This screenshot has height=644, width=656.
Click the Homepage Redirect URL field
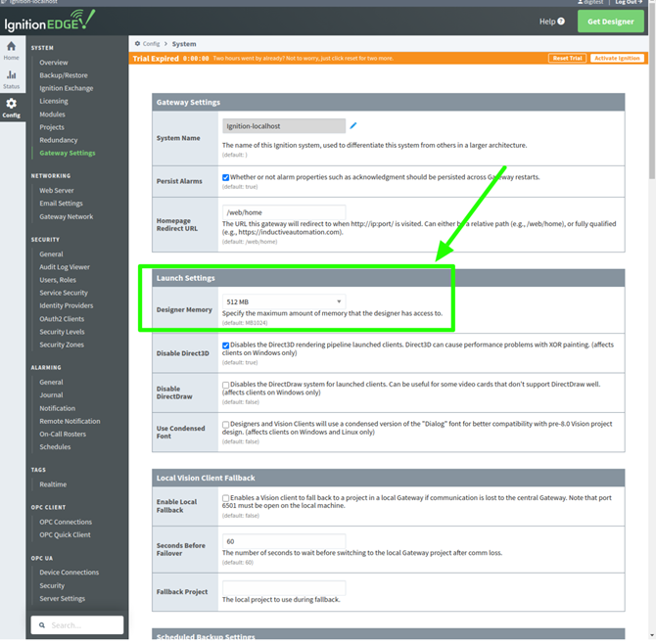pos(284,212)
